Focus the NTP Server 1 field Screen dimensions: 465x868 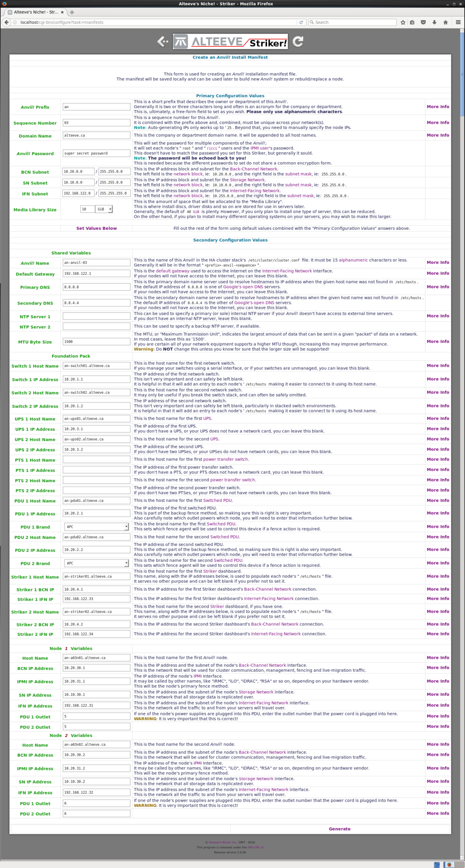click(96, 316)
